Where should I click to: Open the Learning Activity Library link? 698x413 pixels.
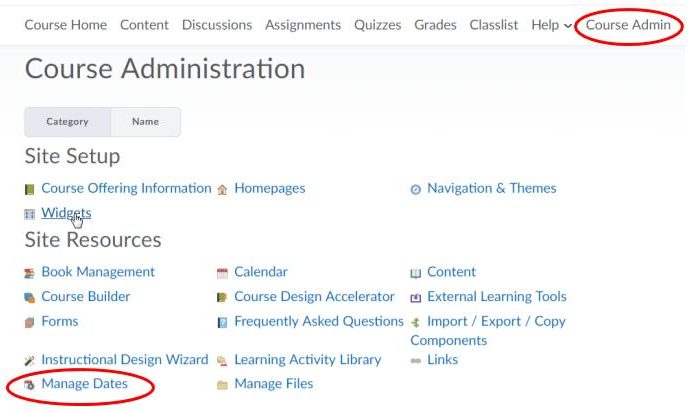click(308, 360)
